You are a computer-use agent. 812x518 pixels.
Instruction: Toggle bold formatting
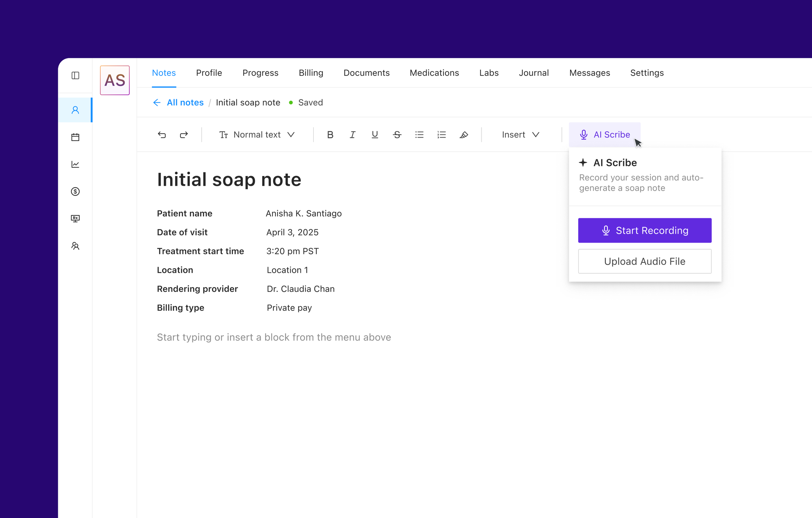click(330, 135)
